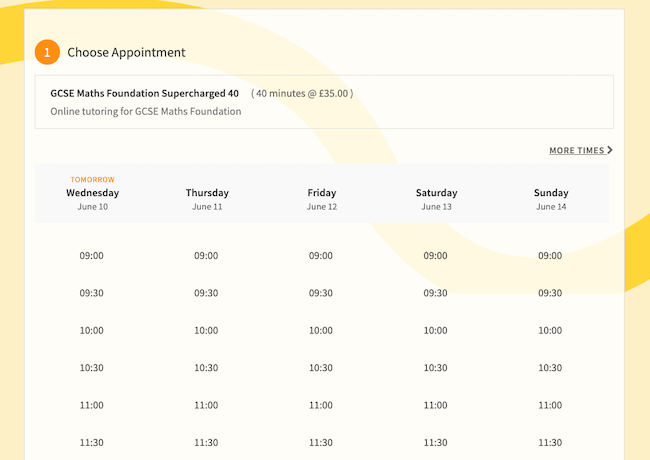Choose Saturday 11:00 time
Image resolution: width=650 pixels, height=460 pixels.
(x=435, y=405)
